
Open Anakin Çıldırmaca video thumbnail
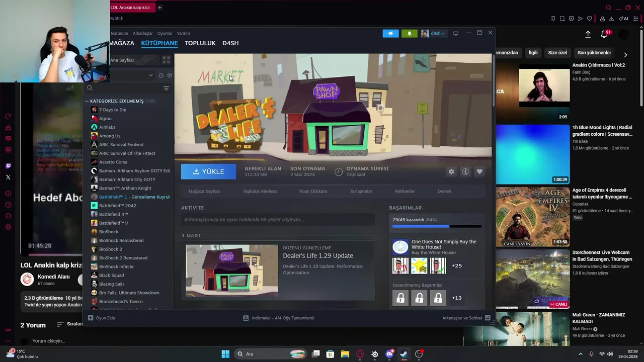(533, 92)
